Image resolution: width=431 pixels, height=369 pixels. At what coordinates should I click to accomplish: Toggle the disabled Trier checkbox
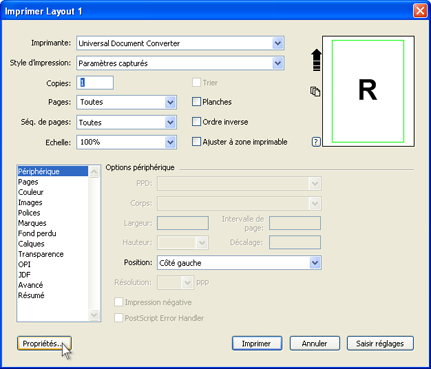(x=196, y=82)
